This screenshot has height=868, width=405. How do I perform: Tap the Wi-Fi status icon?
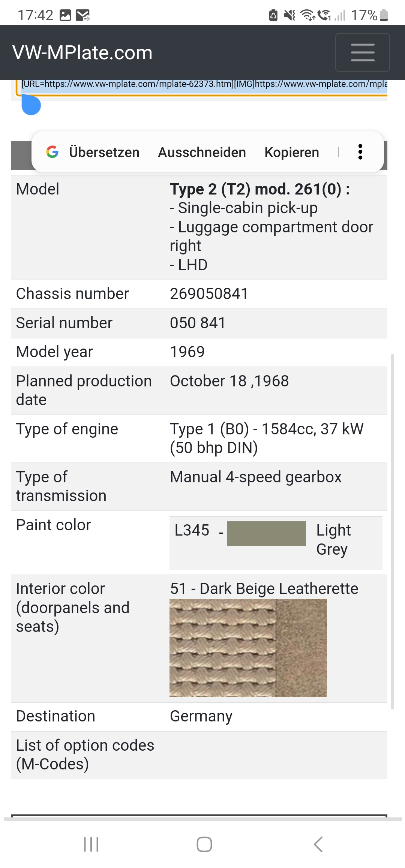coord(308,15)
